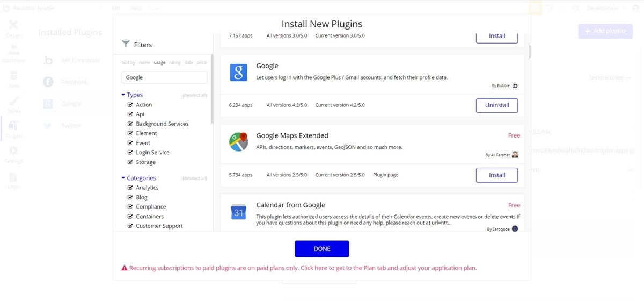Sort plugins by usage
The image size is (644, 301).
(159, 63)
